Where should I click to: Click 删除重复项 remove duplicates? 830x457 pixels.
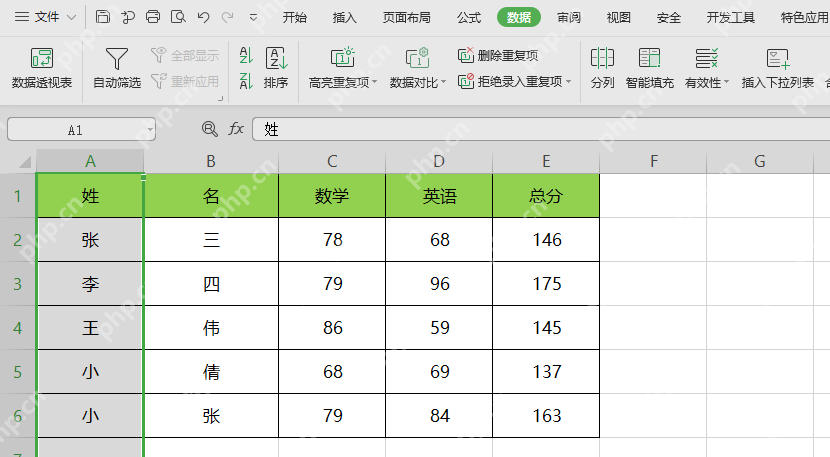tap(498, 55)
